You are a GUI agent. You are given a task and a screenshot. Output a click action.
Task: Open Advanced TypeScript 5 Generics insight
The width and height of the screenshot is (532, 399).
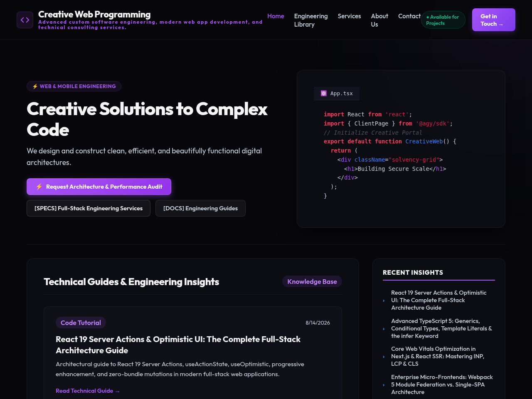pyautogui.click(x=441, y=328)
